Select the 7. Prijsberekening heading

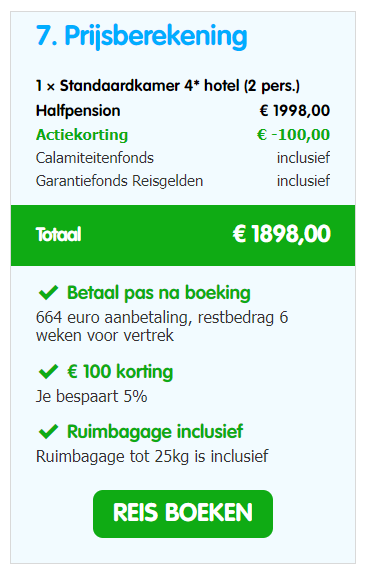point(142,36)
